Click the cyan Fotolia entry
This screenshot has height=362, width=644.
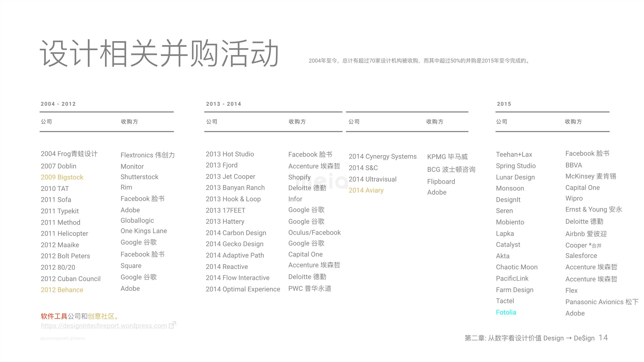pos(506,312)
